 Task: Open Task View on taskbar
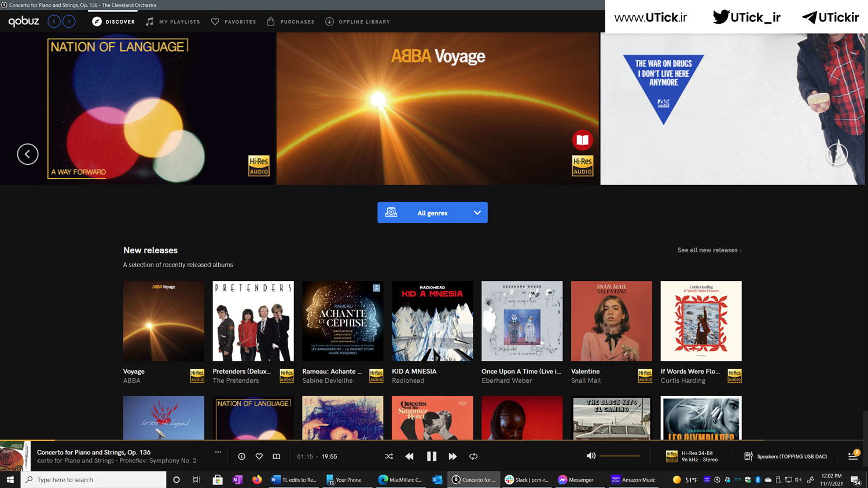197,479
